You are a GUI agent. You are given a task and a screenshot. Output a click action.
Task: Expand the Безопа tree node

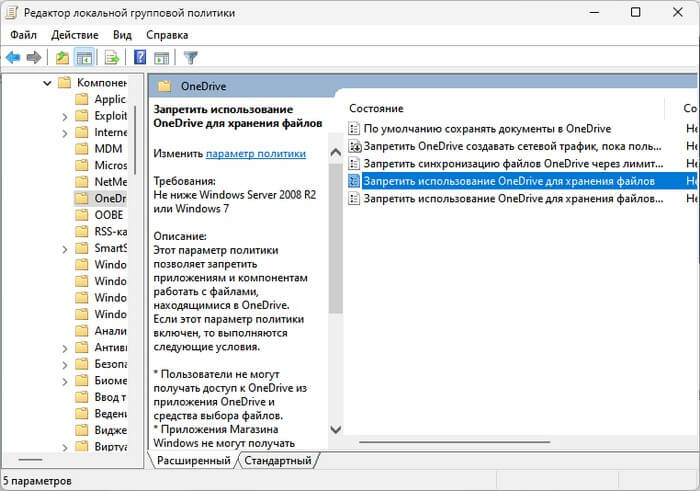[65, 365]
